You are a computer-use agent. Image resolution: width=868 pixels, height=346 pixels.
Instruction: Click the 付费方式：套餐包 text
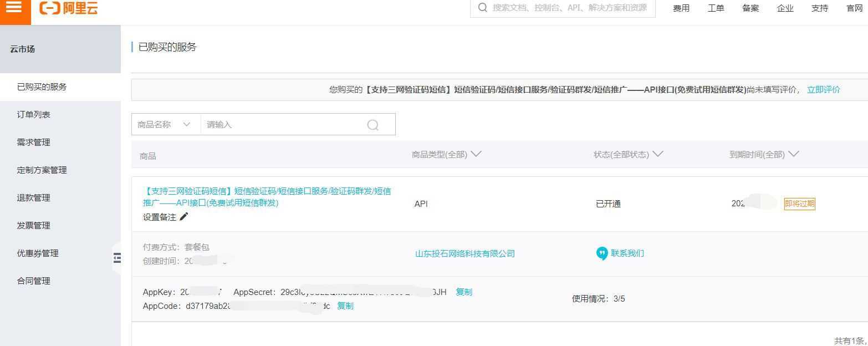pos(176,247)
